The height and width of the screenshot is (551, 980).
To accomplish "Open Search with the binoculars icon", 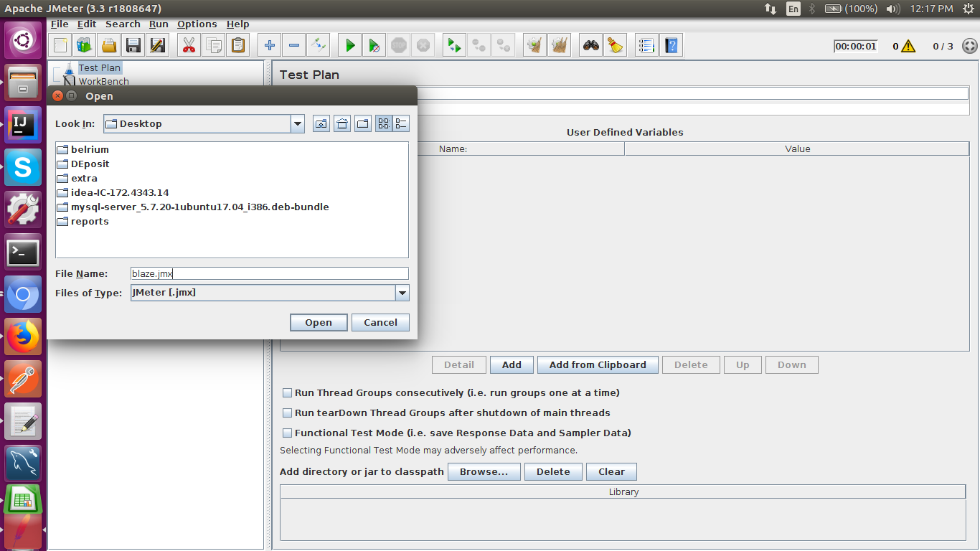I will point(591,46).
